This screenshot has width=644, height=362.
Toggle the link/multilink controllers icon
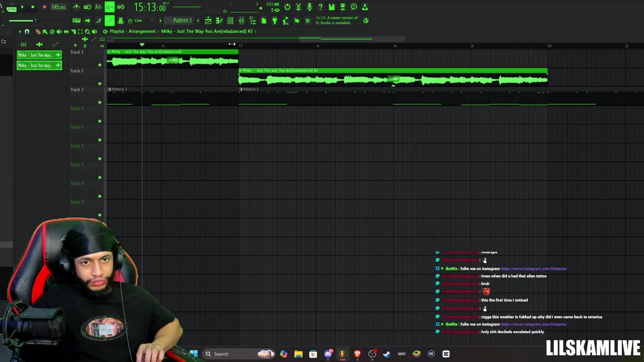[109, 21]
